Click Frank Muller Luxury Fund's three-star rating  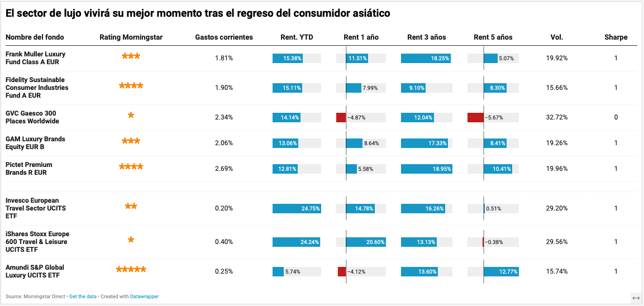pos(131,57)
